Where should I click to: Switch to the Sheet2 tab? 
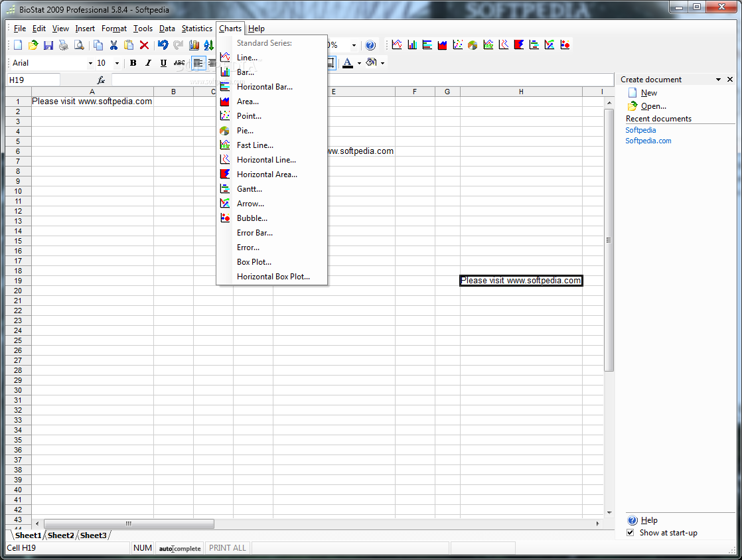[x=60, y=535]
